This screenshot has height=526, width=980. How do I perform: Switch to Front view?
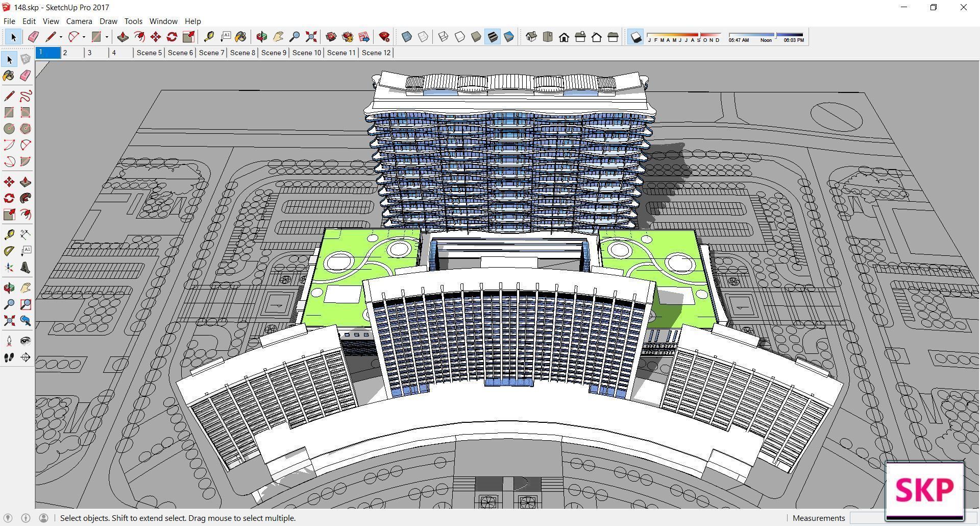[x=564, y=37]
